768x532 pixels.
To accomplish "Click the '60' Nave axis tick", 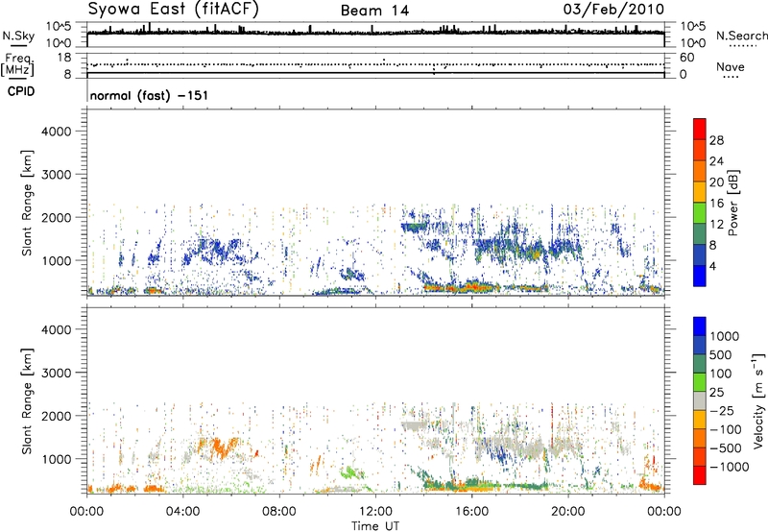I will point(686,58).
